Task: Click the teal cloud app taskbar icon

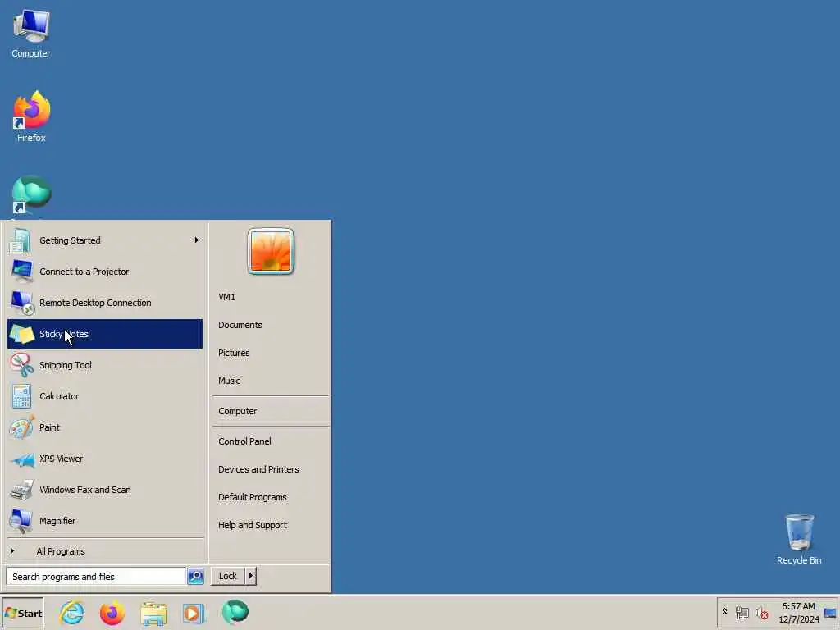Action: [235, 612]
